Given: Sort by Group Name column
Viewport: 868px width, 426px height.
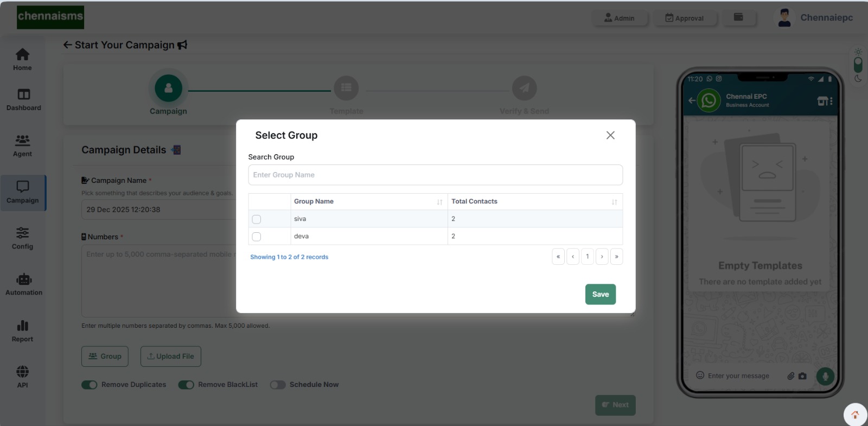Looking at the screenshot, I should pos(439,202).
